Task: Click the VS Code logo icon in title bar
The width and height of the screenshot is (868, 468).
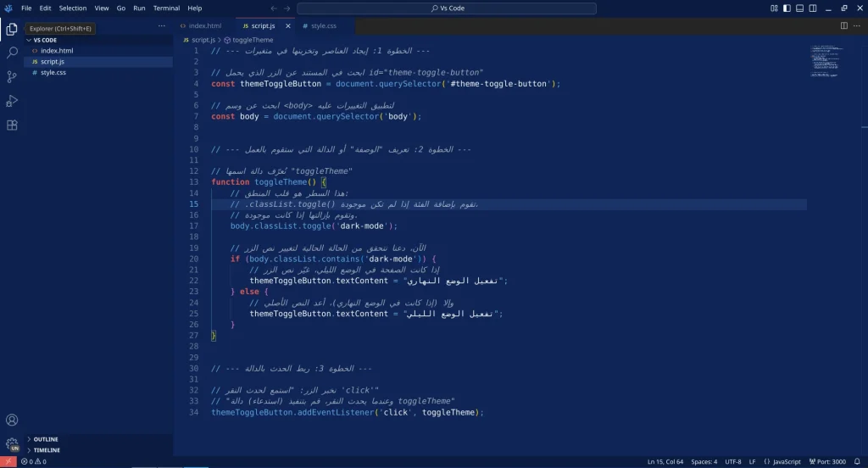Action: pos(8,8)
